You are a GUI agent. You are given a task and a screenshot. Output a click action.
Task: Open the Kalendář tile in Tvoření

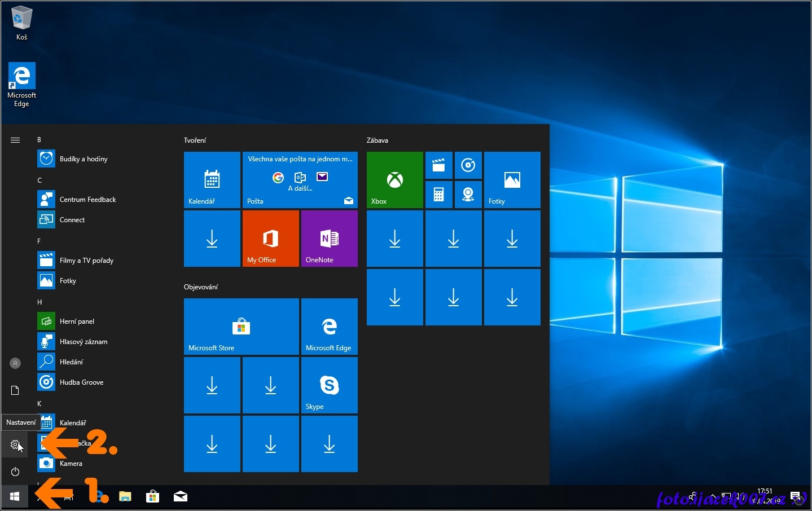(x=212, y=180)
